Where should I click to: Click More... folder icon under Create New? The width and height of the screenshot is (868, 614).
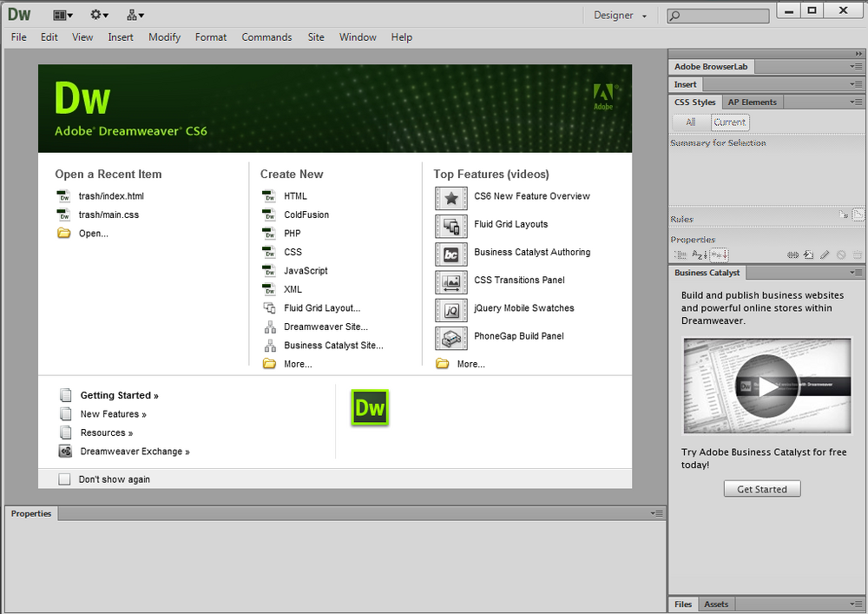point(269,364)
